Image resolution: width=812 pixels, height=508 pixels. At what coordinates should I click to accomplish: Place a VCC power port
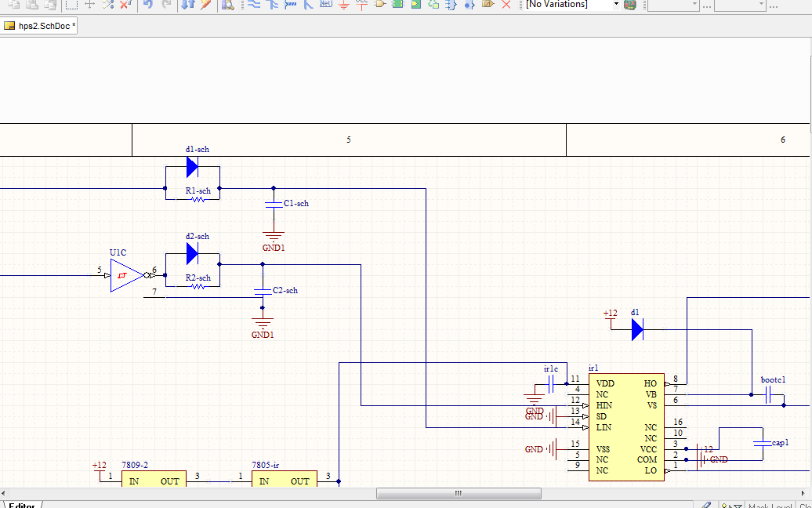361,5
